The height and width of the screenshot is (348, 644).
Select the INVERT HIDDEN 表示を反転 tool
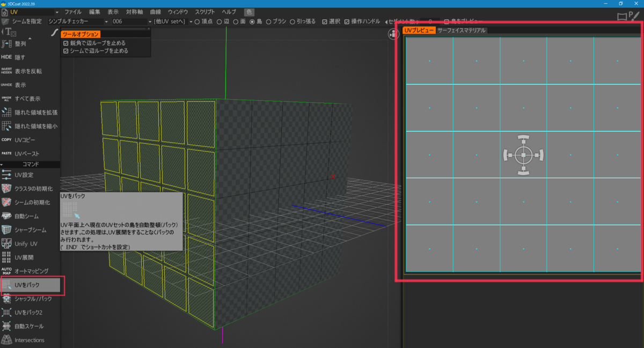[21, 71]
